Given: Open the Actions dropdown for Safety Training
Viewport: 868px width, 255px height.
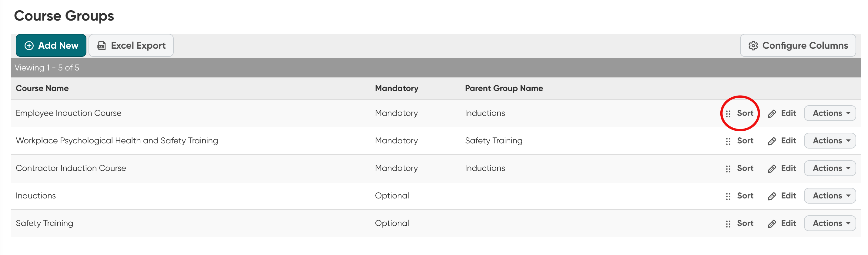Looking at the screenshot, I should coord(829,223).
